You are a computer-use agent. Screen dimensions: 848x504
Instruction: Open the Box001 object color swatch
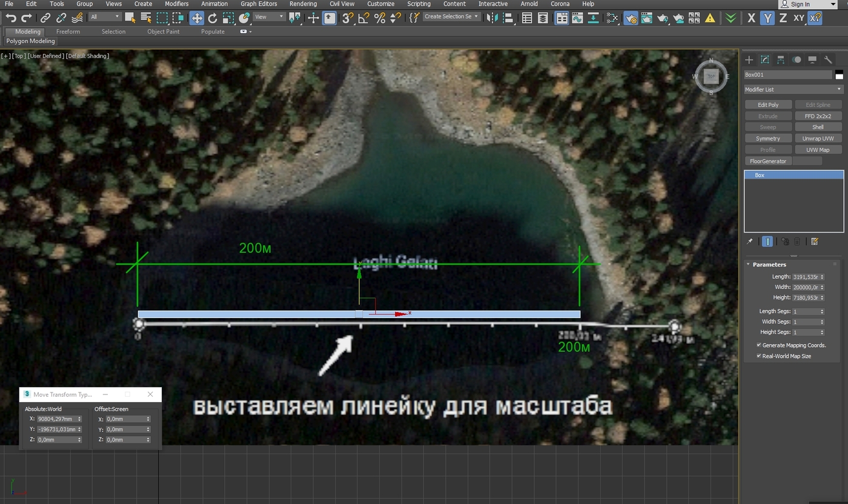(x=839, y=75)
